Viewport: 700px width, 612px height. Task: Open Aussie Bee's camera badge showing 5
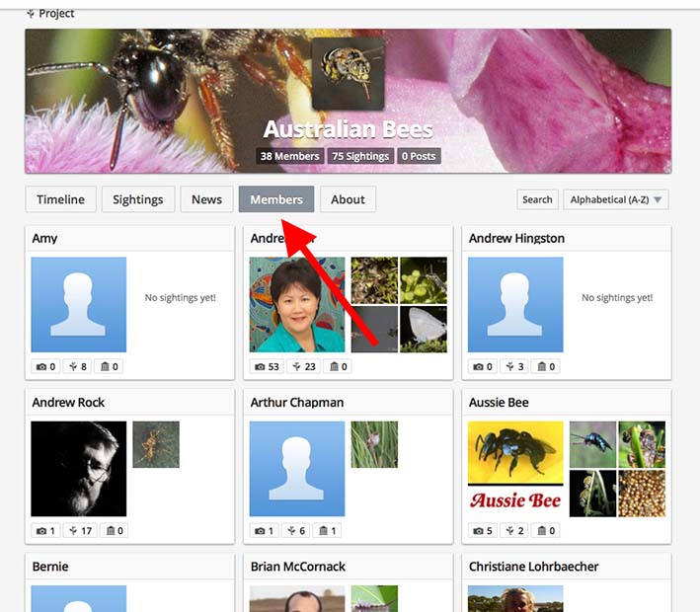click(x=483, y=531)
